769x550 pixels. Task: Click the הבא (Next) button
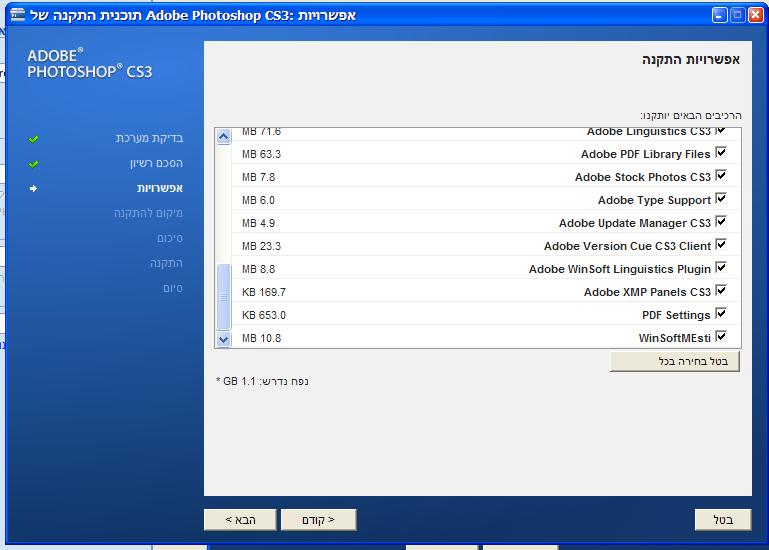[240, 520]
